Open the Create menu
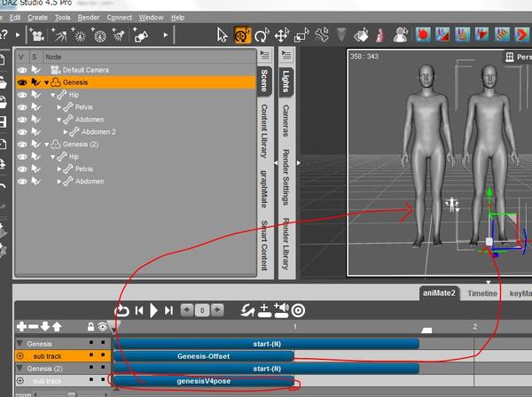The image size is (532, 397). point(37,18)
